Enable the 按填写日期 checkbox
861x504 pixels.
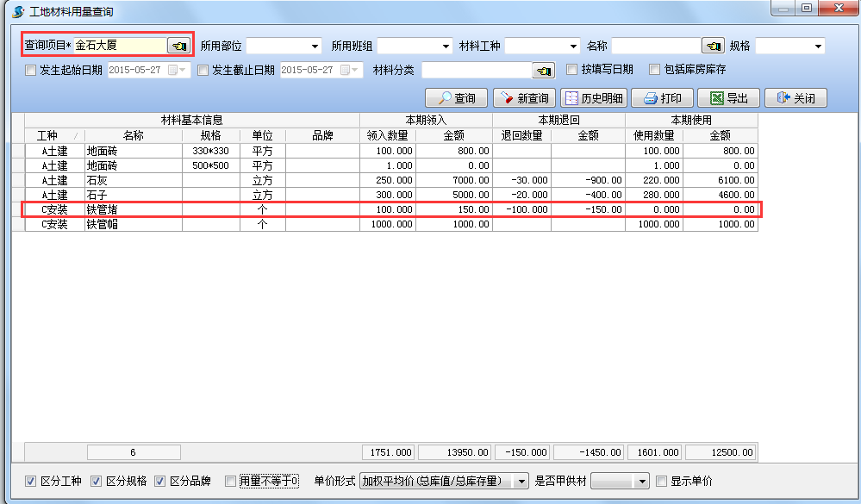[x=572, y=70]
